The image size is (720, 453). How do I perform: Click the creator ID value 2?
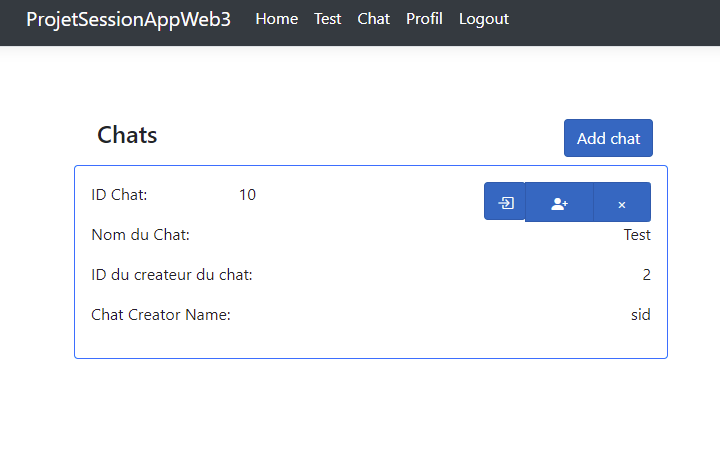pyautogui.click(x=647, y=274)
